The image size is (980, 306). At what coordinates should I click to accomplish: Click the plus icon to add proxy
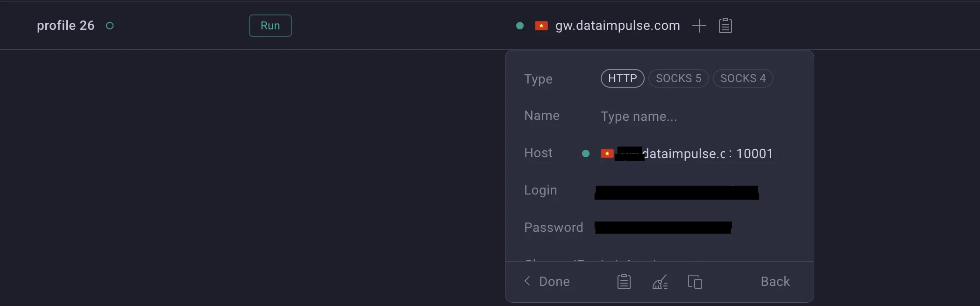pyautogui.click(x=699, y=26)
